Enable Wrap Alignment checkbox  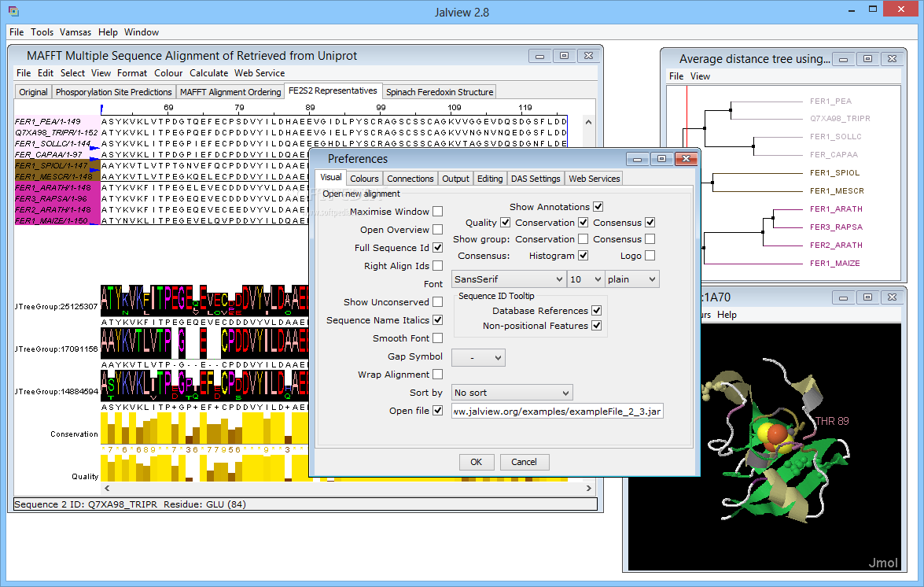pos(437,375)
